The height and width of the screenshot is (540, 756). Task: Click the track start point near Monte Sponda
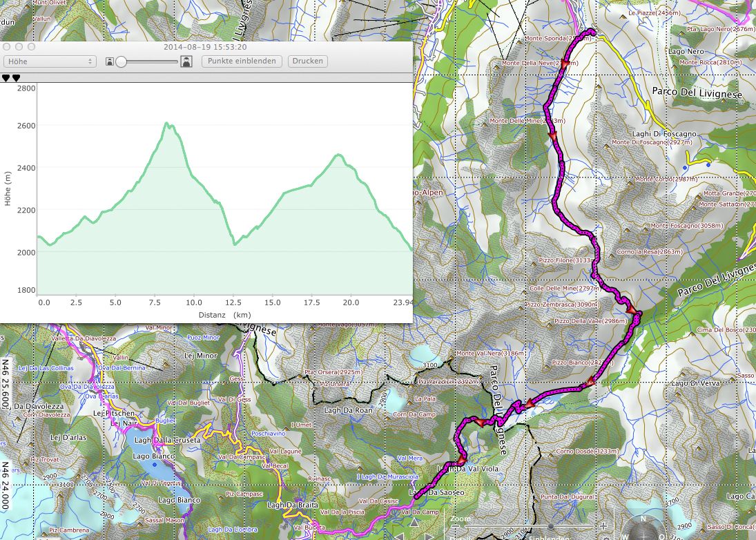(x=592, y=31)
